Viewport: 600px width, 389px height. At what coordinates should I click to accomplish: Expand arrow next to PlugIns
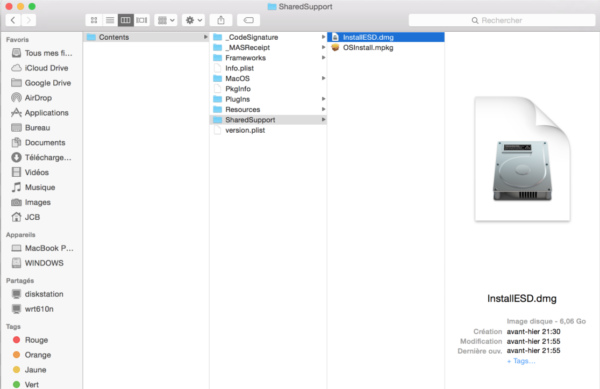tap(323, 99)
